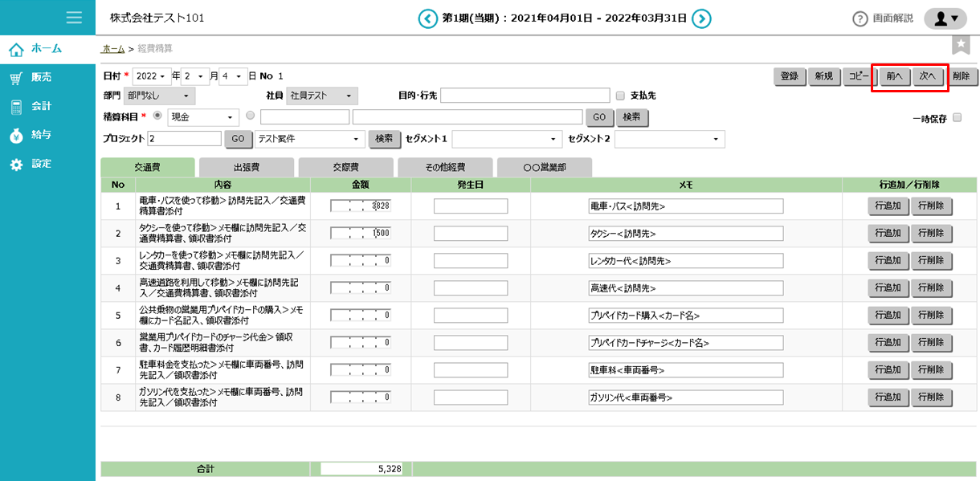This screenshot has height=481, width=980.
Task: Expand the 部門 dropdown
Action: pos(160,96)
